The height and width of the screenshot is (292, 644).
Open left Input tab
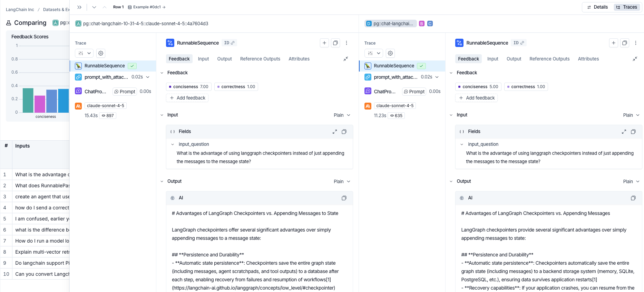tap(203, 59)
